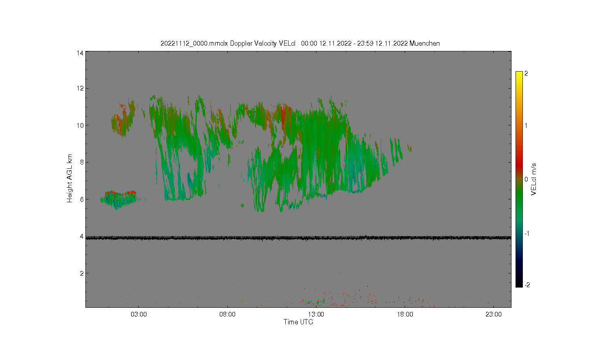This screenshot has width=607, height=364.
Task: Click the 23:00 time tick label
Action: [x=493, y=314]
